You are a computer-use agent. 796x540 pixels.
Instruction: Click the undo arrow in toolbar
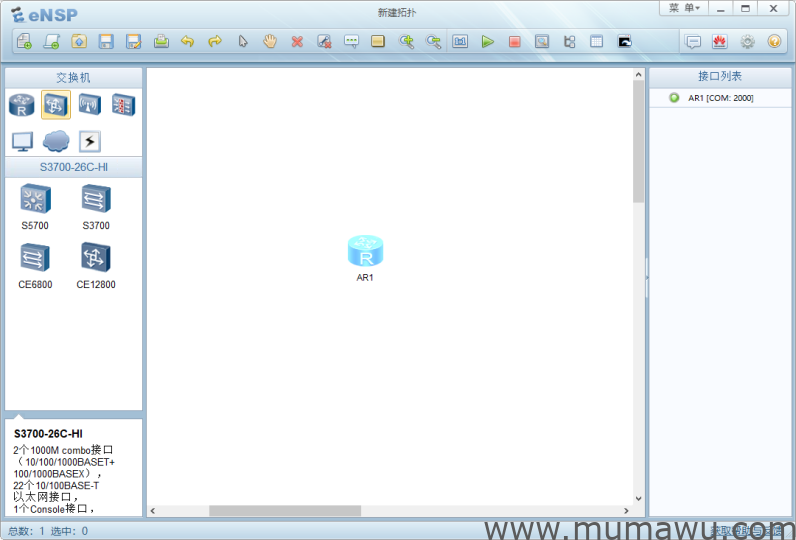(187, 42)
